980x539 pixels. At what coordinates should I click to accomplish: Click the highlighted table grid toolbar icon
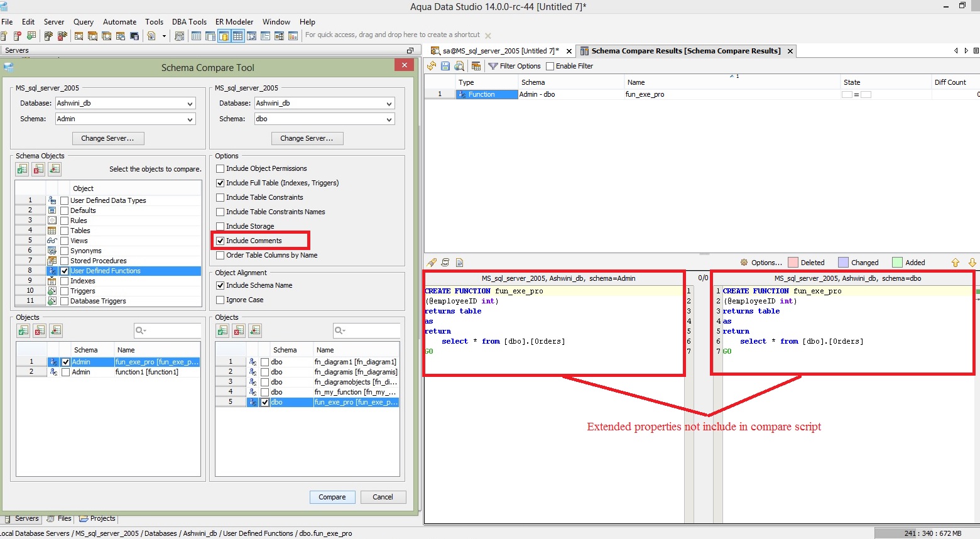tap(237, 36)
